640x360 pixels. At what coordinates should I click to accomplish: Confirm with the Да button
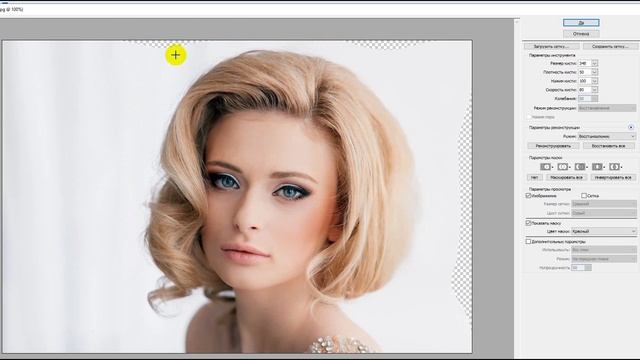581,22
